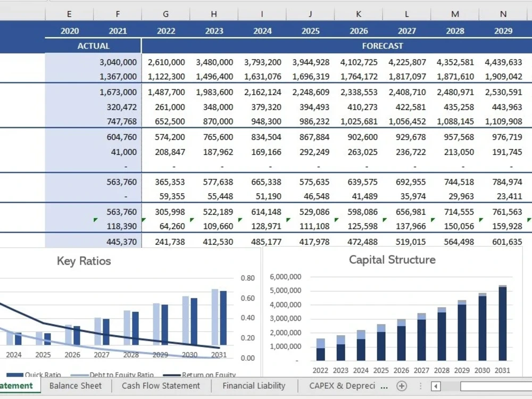Image resolution: width=532 pixels, height=399 pixels.
Task: Select column J header
Action: (311, 14)
